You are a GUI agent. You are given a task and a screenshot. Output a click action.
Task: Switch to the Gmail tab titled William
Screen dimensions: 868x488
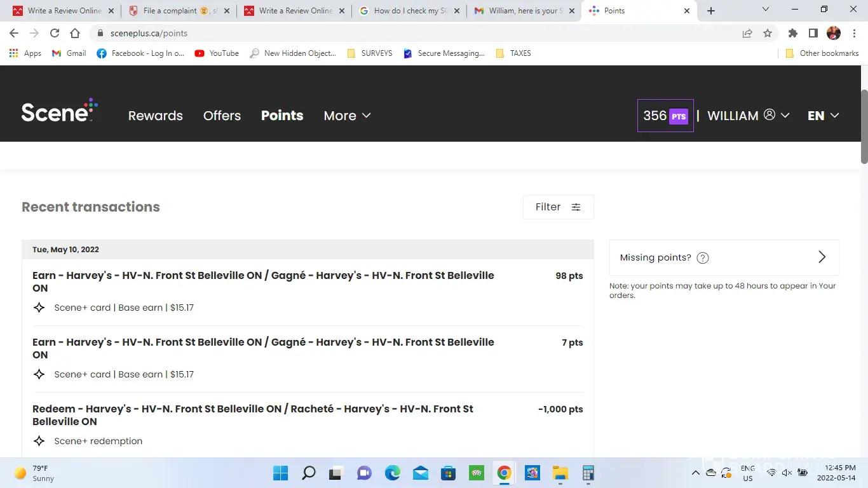[522, 11]
